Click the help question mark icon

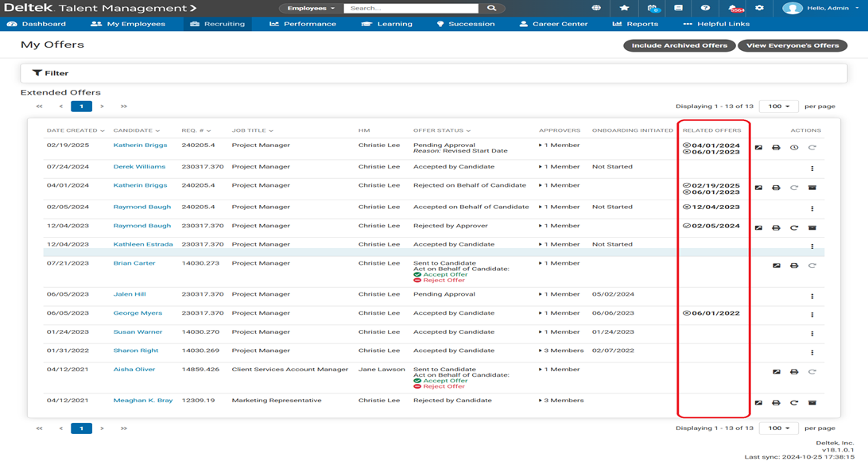[x=705, y=8]
